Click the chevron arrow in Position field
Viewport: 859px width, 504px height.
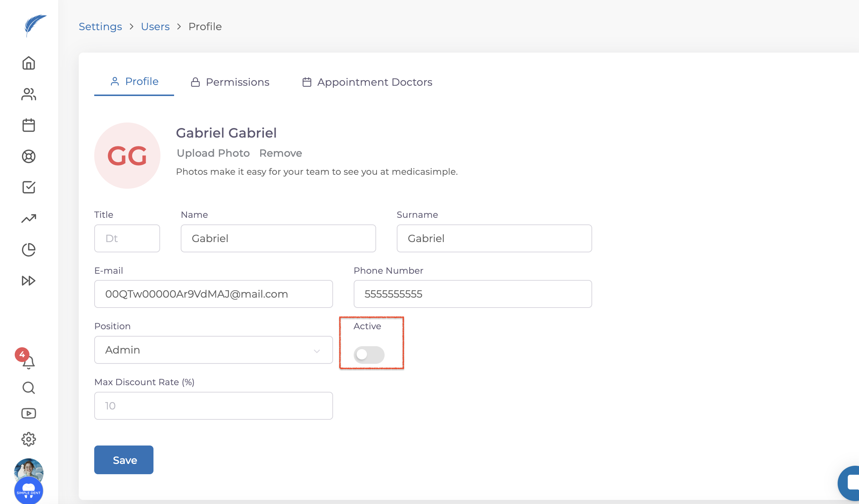tap(317, 351)
